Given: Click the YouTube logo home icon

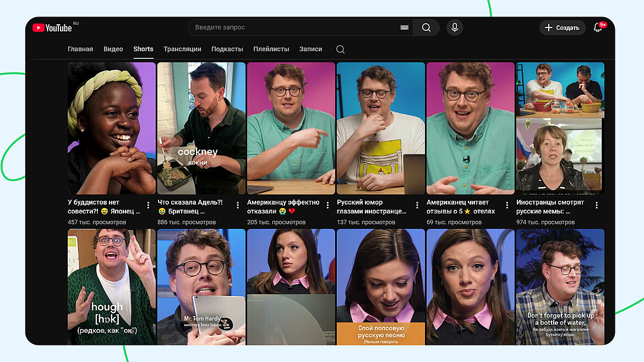Looking at the screenshot, I should [x=52, y=28].
